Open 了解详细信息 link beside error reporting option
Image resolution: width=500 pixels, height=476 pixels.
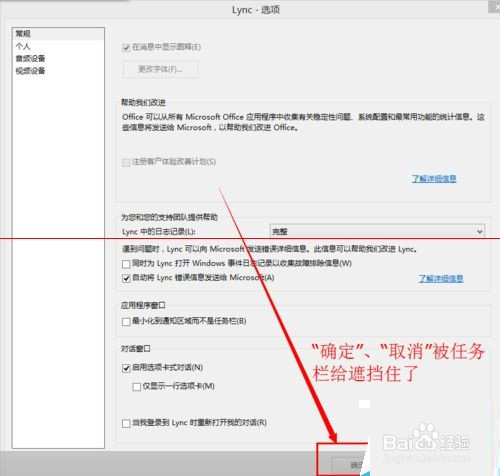coord(441,278)
